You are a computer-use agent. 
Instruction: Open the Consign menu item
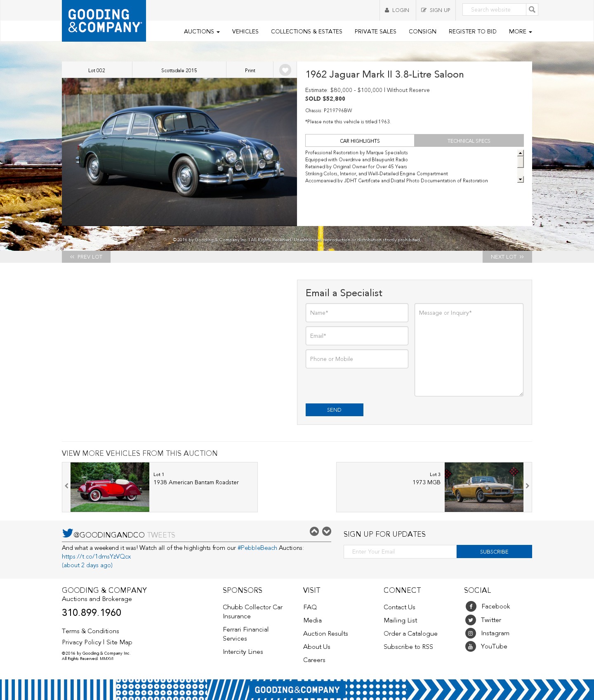click(422, 31)
